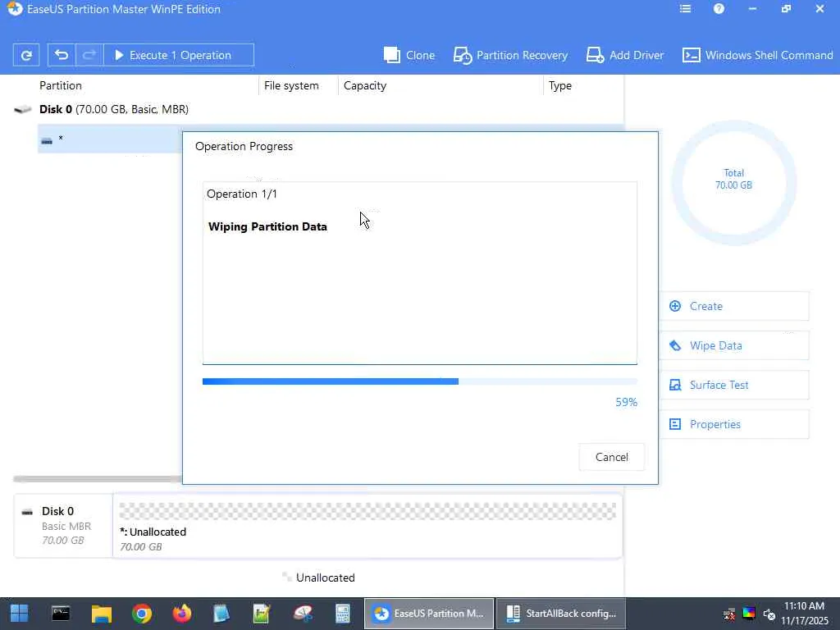This screenshot has height=630, width=840.
Task: Launch Firefox from taskbar
Action: (x=182, y=614)
